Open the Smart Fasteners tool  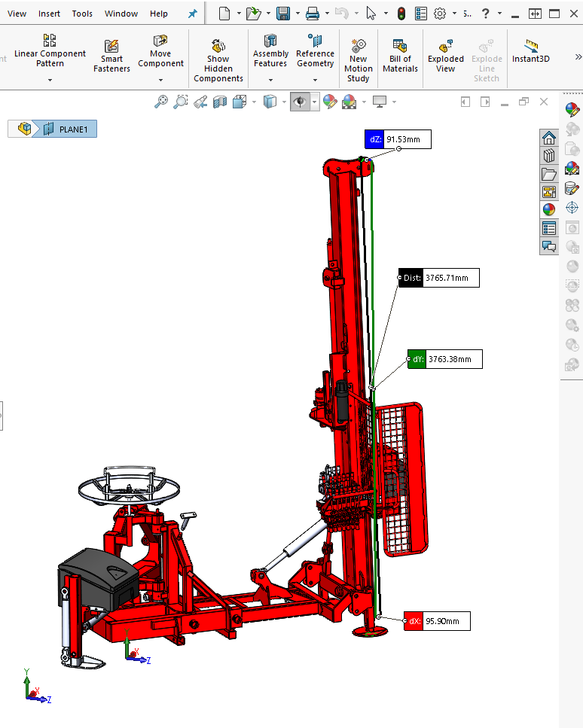[111, 56]
